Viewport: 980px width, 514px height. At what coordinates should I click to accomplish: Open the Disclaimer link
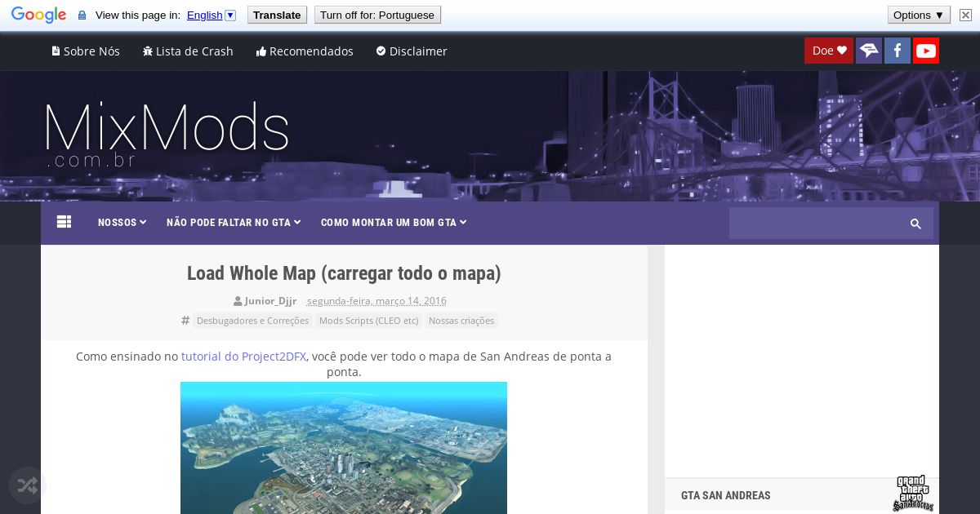[x=412, y=51]
